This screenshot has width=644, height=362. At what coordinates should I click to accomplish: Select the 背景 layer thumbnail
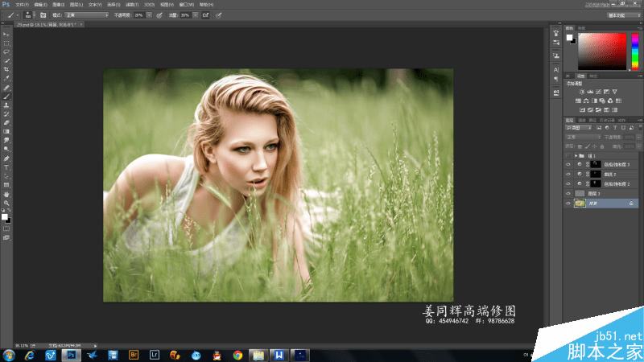[580, 204]
